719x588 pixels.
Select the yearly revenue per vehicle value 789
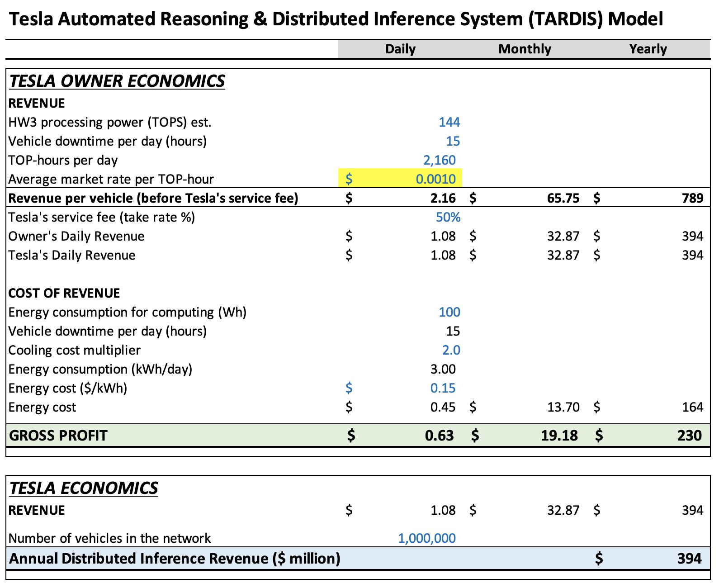point(692,198)
